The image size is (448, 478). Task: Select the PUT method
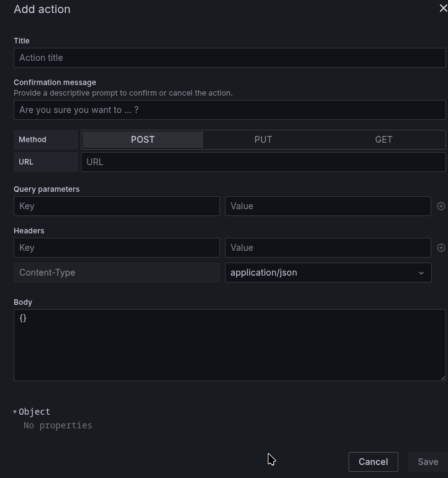click(263, 140)
